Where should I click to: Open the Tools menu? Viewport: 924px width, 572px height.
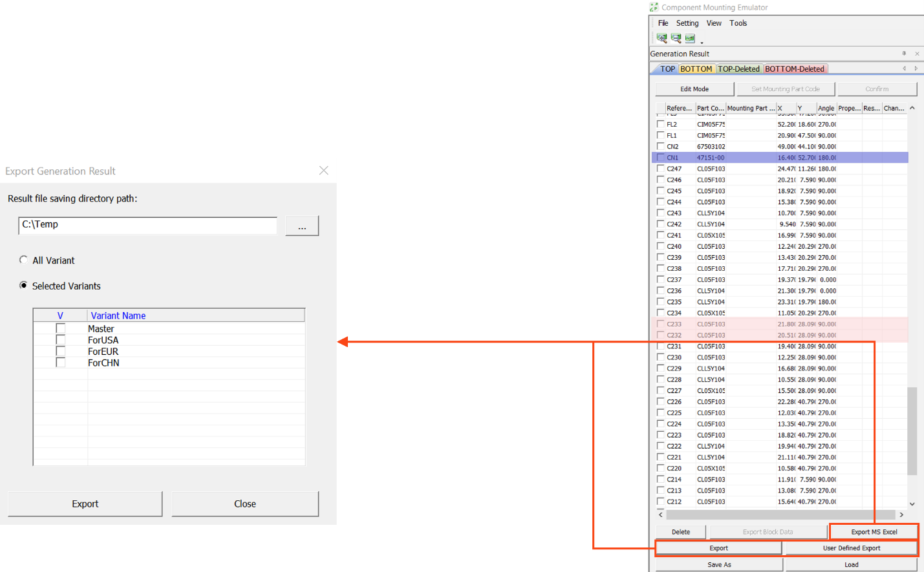pos(738,23)
